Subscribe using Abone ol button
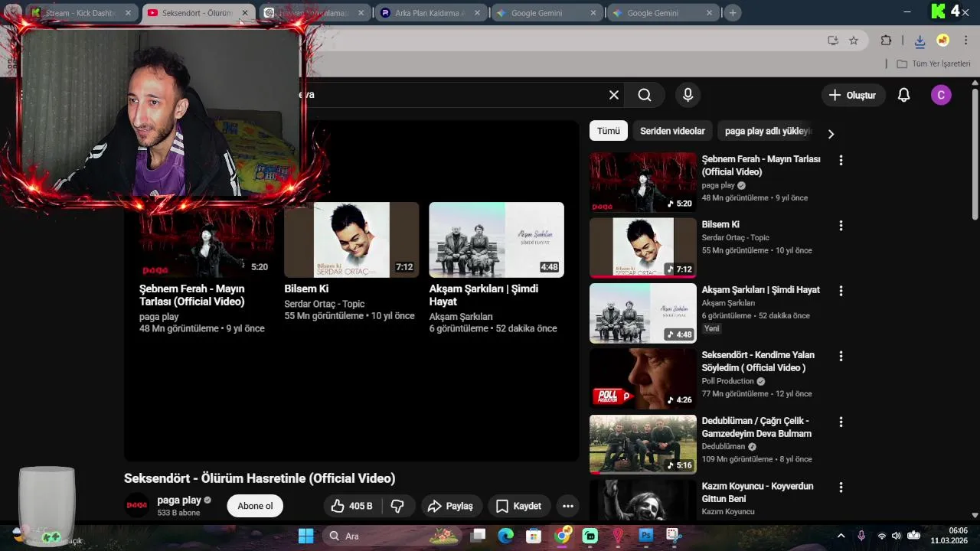The image size is (980, 551). coord(255,506)
